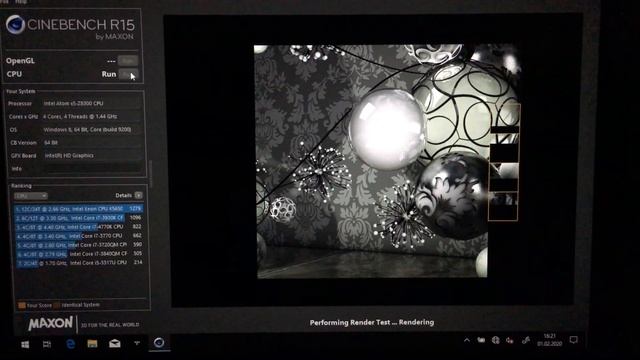The width and height of the screenshot is (640, 360).
Task: Click the CB Version value 64 Bit
Action: tap(51, 142)
